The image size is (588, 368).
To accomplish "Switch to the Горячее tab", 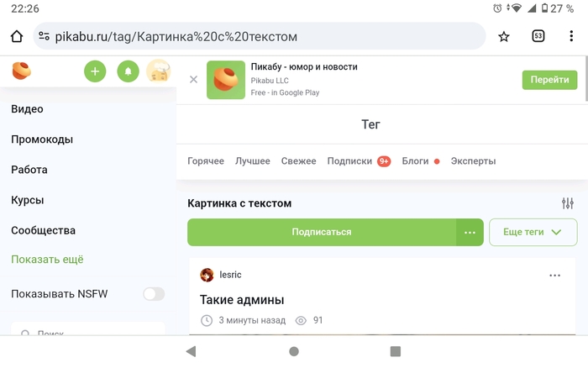I will tap(206, 161).
